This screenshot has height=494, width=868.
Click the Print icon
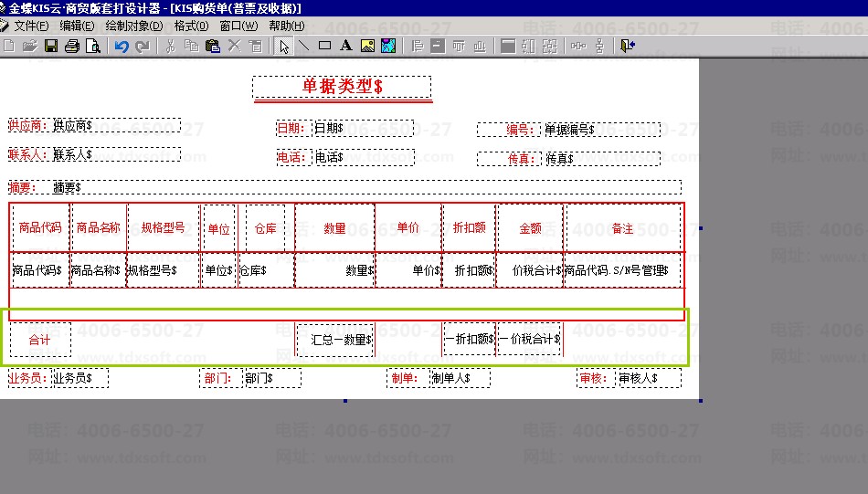pos(72,46)
